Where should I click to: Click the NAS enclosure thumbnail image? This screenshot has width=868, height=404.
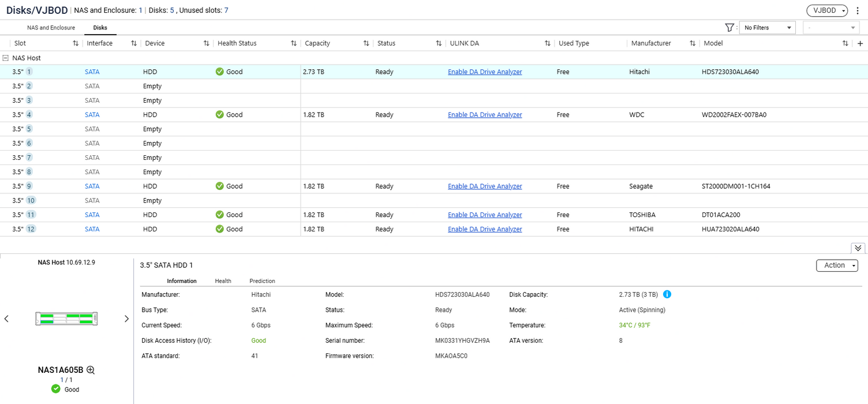(x=66, y=319)
